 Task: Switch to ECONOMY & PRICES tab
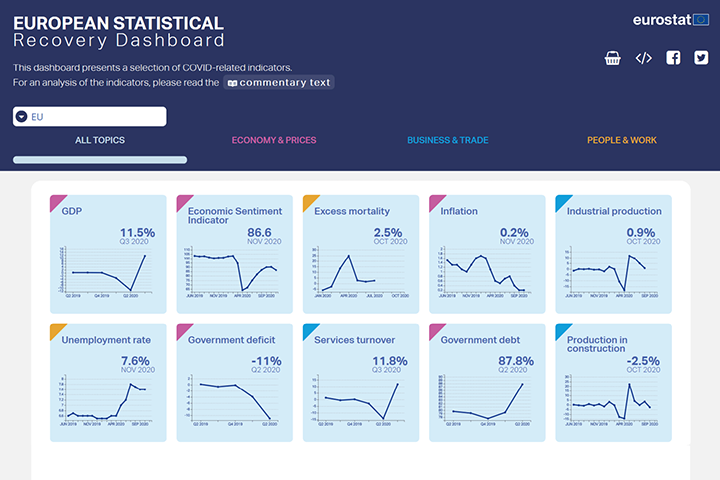(x=273, y=140)
